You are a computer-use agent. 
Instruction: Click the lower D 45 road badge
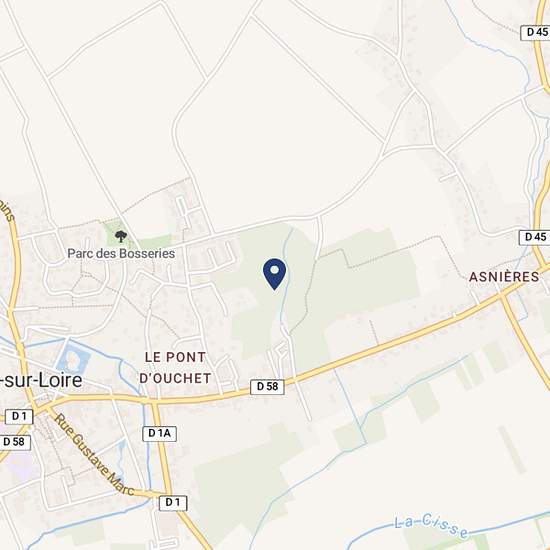click(x=535, y=237)
